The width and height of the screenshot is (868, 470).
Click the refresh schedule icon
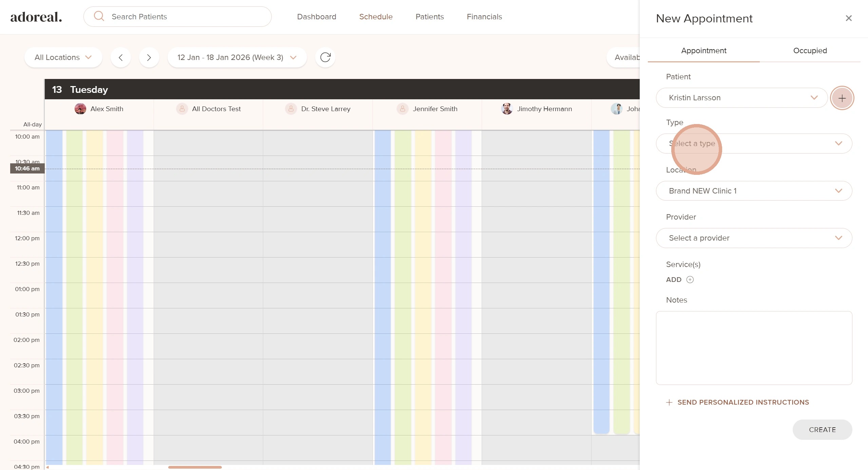click(x=325, y=57)
